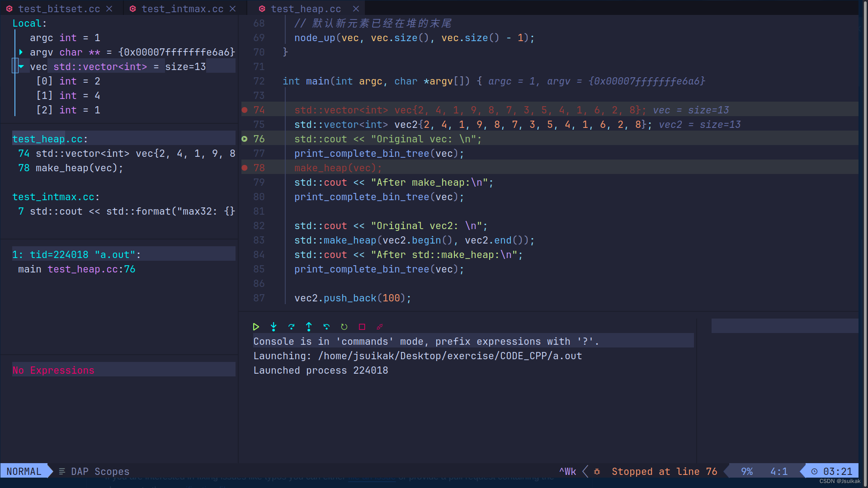Open stack frame main test_heap.cc:76
Viewport: 868px width, 488px height.
(x=77, y=269)
